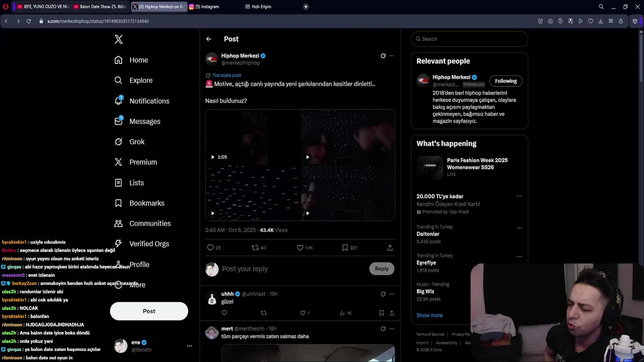Click Show more under trends
644x362 pixels.
(x=430, y=315)
